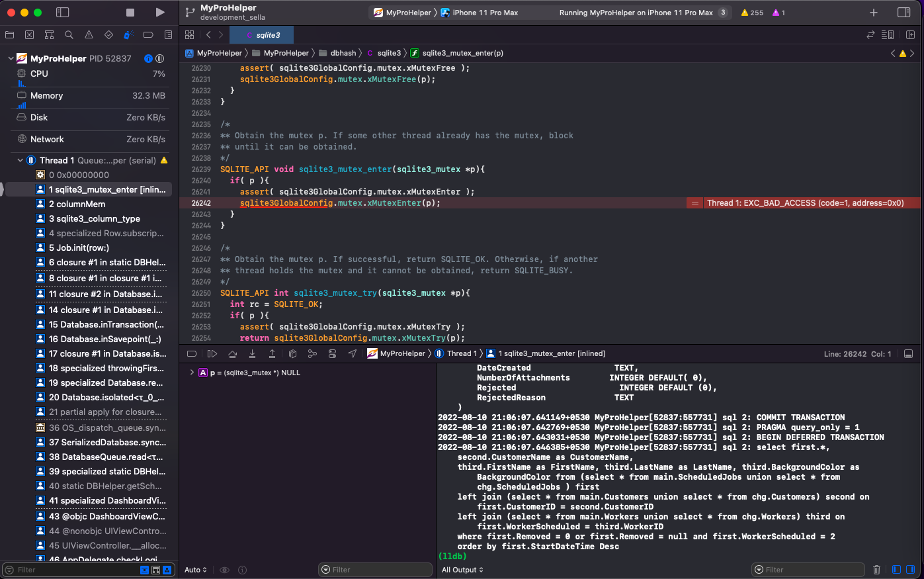Open the Breakpoint navigator

[148, 35]
